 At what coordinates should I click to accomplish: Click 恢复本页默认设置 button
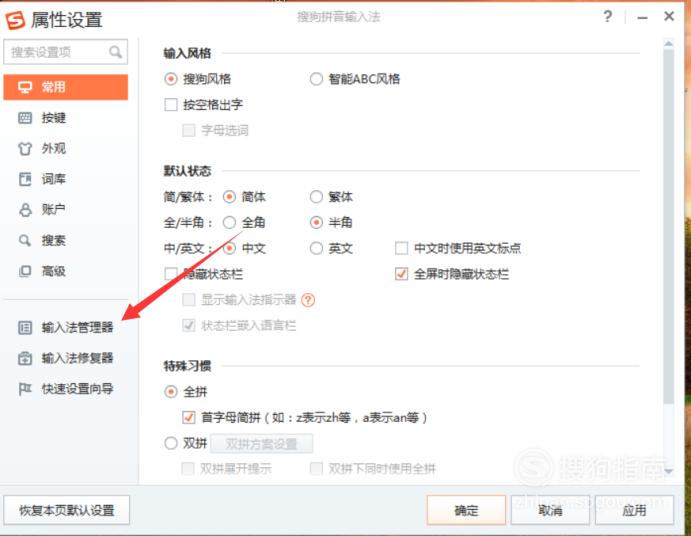click(67, 510)
